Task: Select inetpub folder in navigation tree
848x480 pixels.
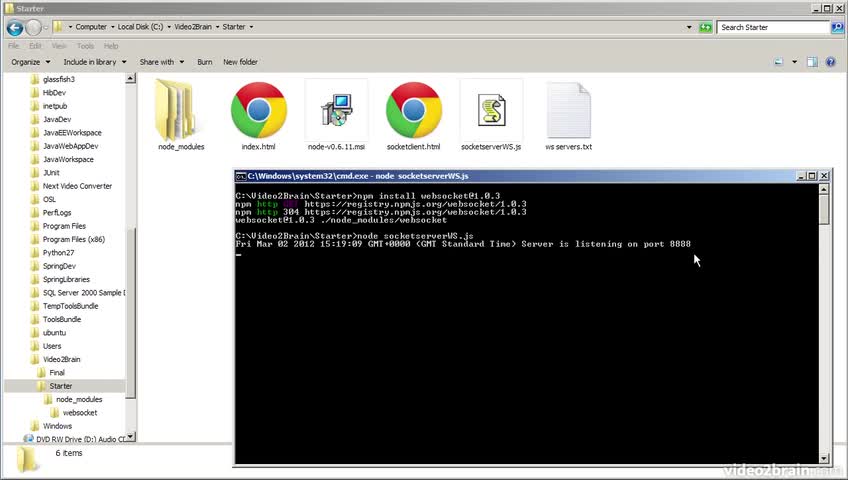Action: pyautogui.click(x=55, y=106)
